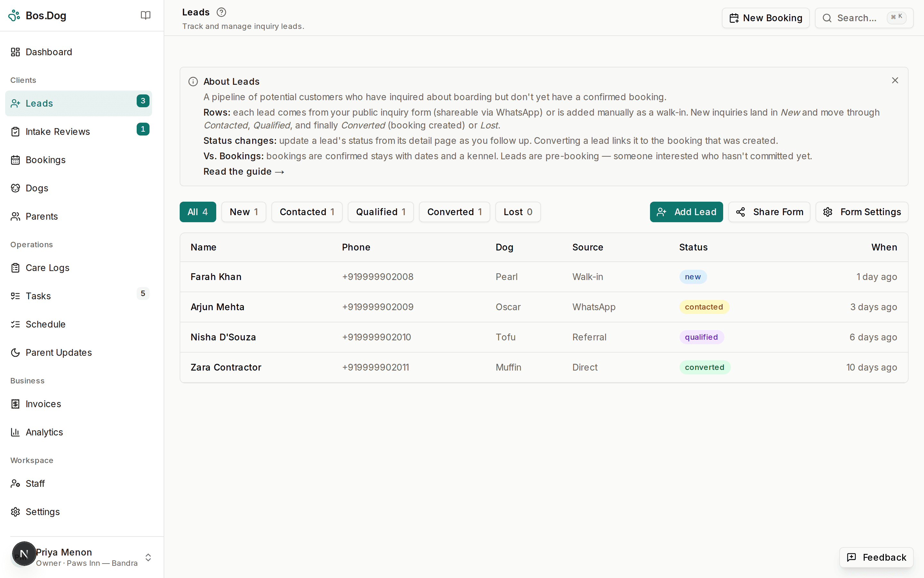
Task: Expand the Priya Menon account switcher
Action: (x=148, y=557)
